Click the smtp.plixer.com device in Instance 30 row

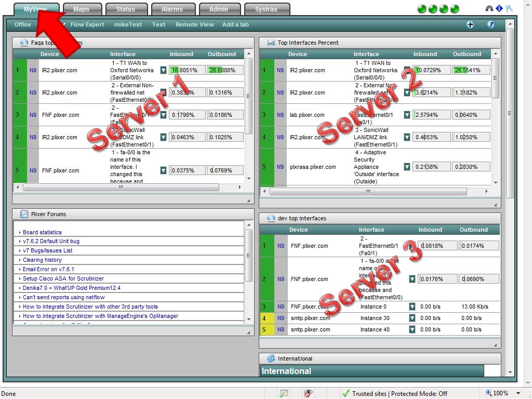click(x=311, y=318)
